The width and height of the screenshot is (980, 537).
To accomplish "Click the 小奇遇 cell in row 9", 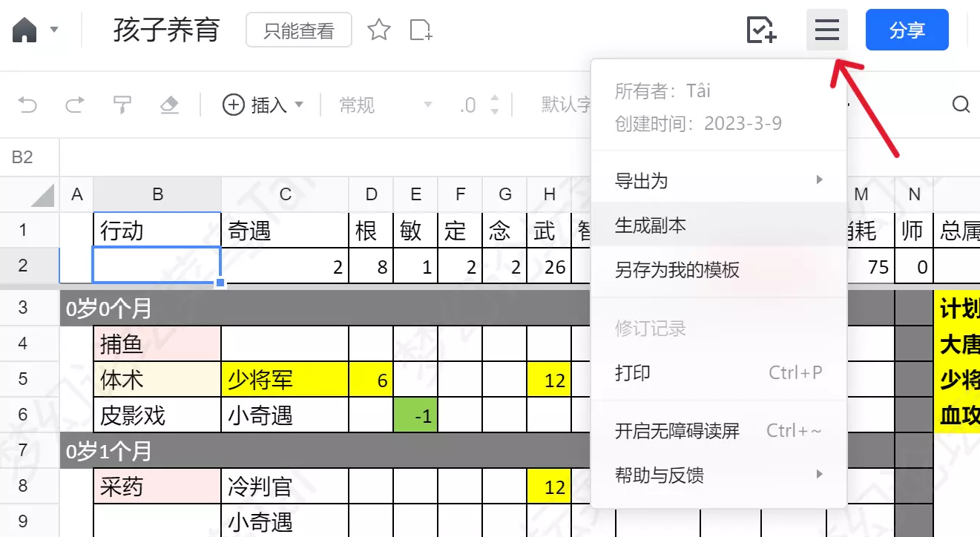I will 285,521.
